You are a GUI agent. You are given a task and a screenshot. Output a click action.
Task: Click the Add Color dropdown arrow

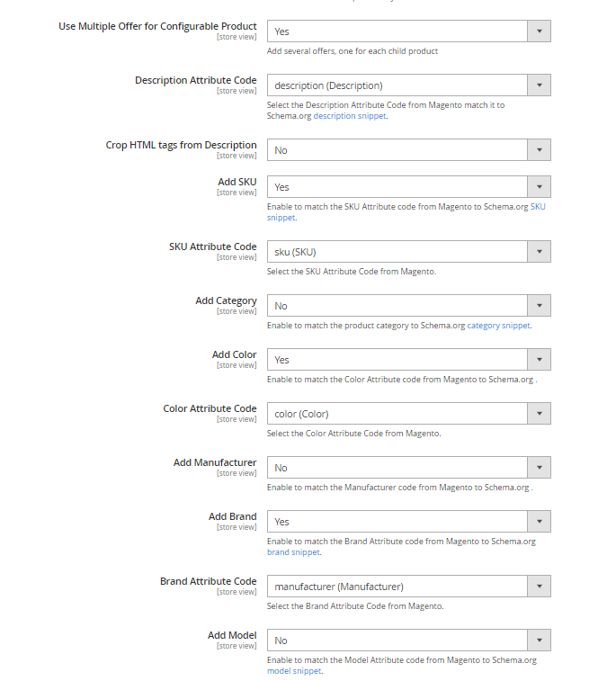(538, 360)
